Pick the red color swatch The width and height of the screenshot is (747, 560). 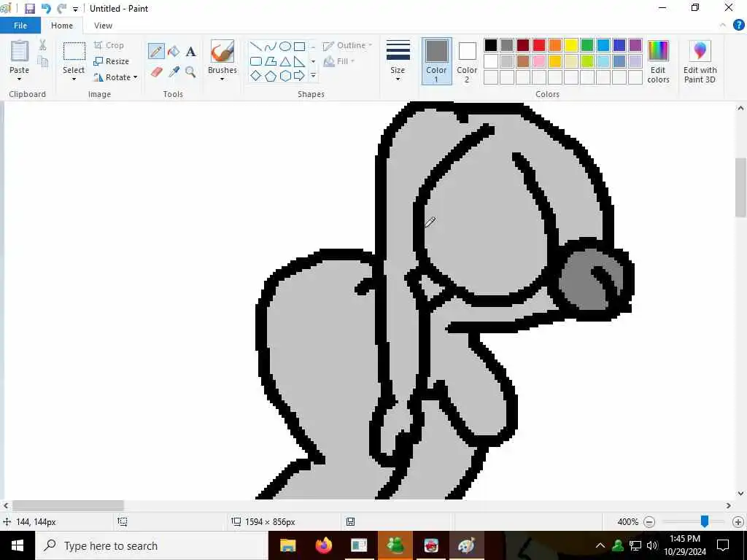pyautogui.click(x=539, y=45)
